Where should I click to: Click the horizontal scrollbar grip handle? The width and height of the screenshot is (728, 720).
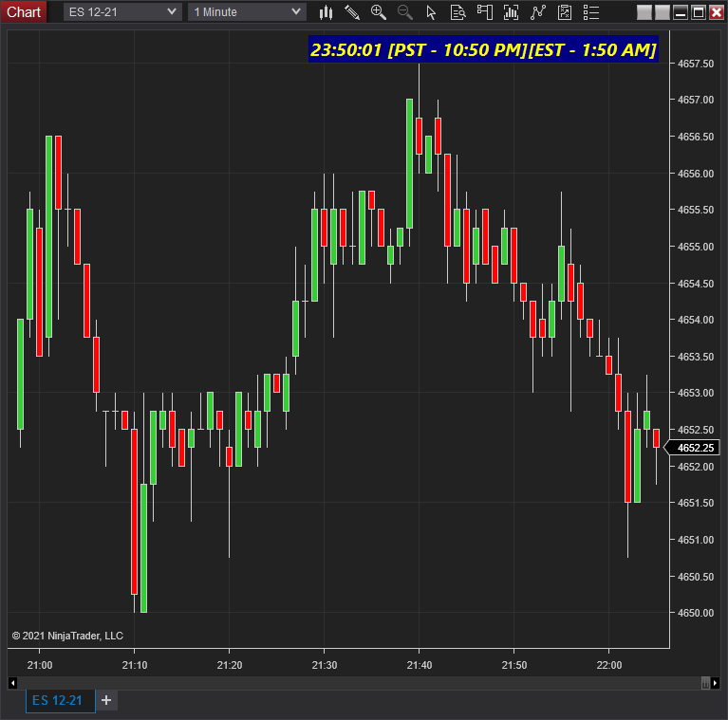pyautogui.click(x=705, y=683)
